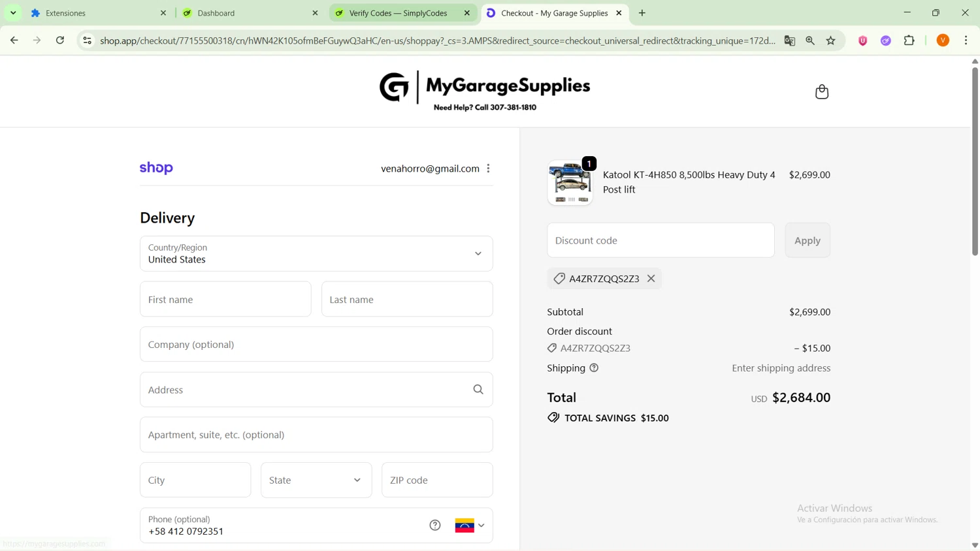Screen dimensions: 980x551
Task: Click the Shop logo
Action: [156, 168]
